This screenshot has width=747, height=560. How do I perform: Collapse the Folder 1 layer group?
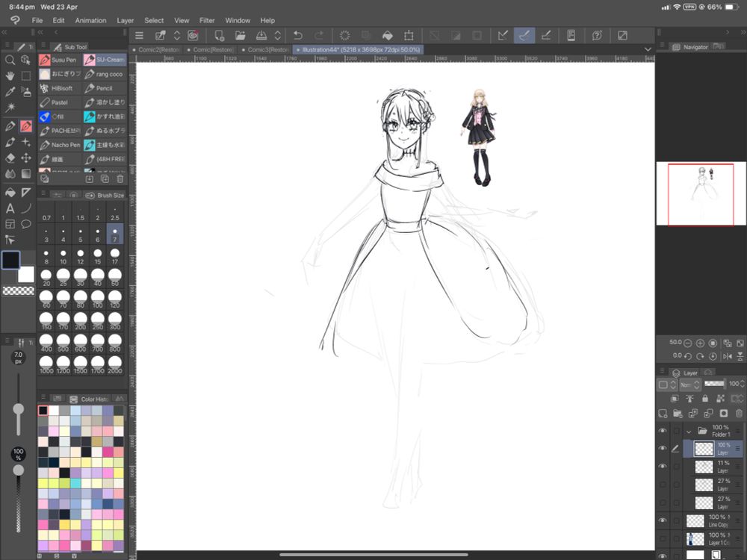tap(689, 431)
